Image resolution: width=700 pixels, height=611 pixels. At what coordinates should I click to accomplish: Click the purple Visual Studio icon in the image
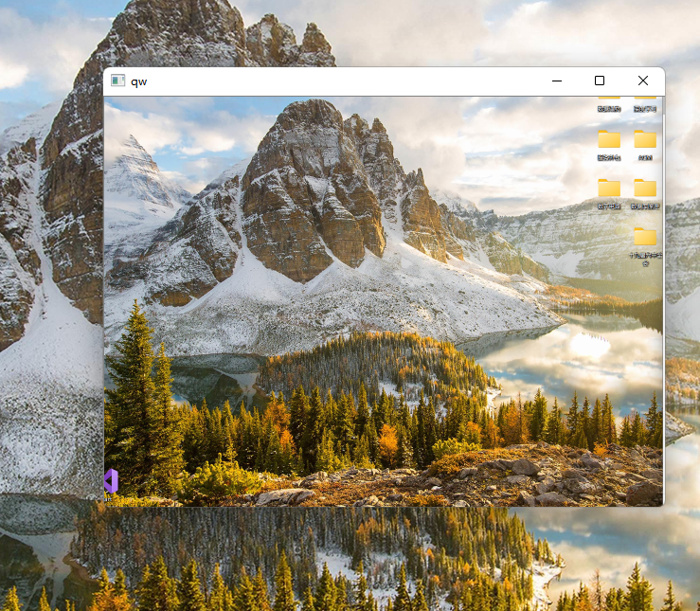(111, 481)
